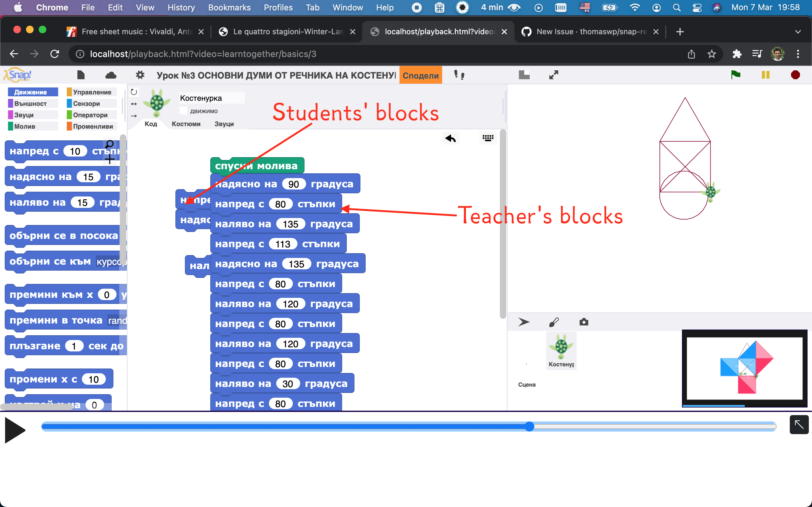Click the green flag run icon
This screenshot has width=812, height=507.
pyautogui.click(x=735, y=75)
